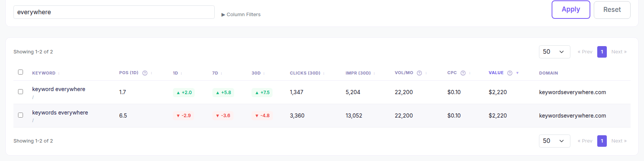Expand the Column Filters section

[241, 15]
